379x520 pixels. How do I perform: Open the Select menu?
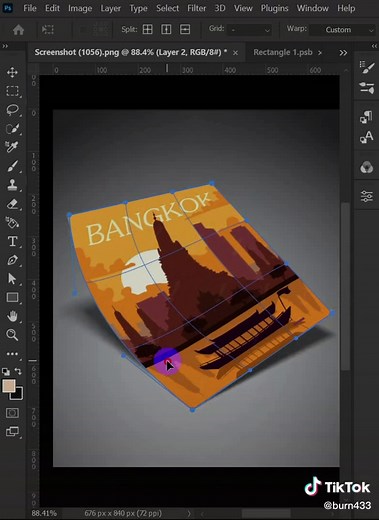point(167,8)
